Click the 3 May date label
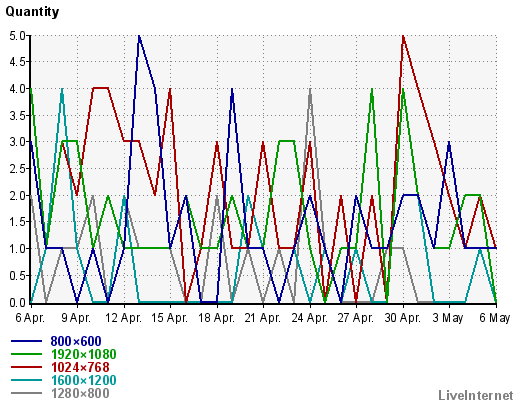520x405 pixels. [x=448, y=318]
